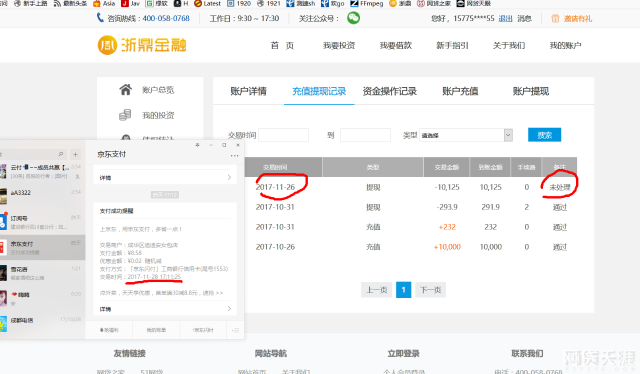Click 我的账单 menu button in 京东支付 chat
640x374 pixels.
[x=156, y=330]
